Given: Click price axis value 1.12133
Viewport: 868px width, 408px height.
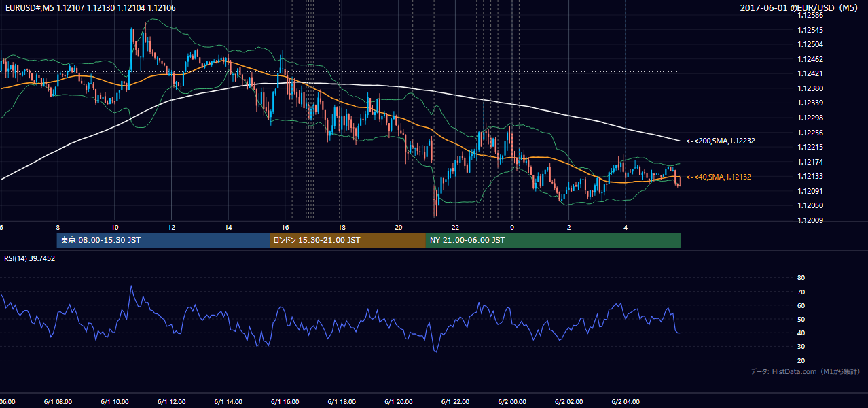Looking at the screenshot, I should coord(810,176).
